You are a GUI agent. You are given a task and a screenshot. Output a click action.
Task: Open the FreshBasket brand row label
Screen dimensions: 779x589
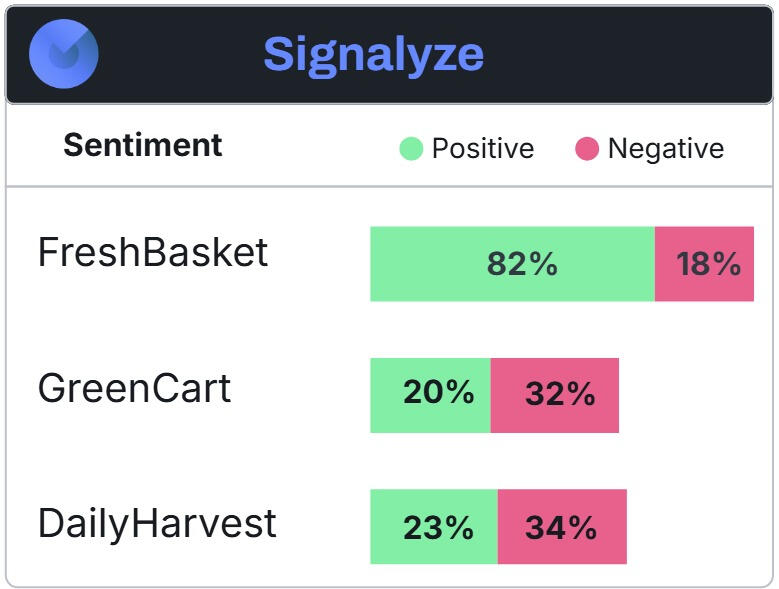click(153, 253)
